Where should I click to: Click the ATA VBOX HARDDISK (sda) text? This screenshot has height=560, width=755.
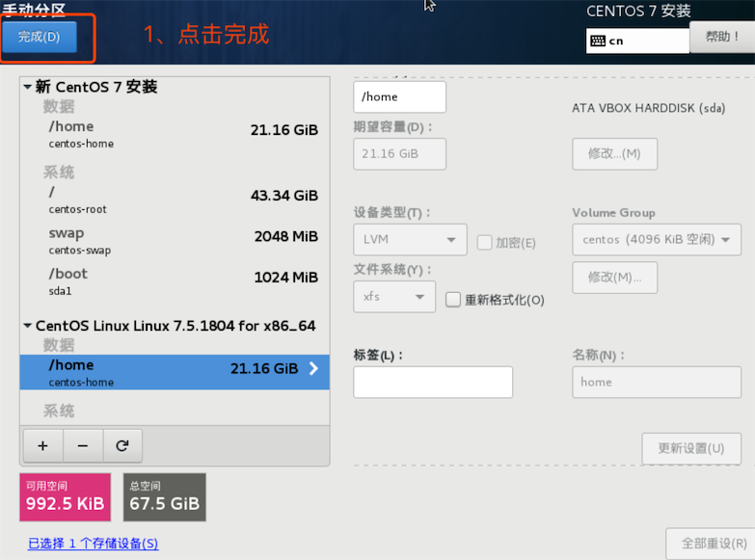[x=649, y=108]
